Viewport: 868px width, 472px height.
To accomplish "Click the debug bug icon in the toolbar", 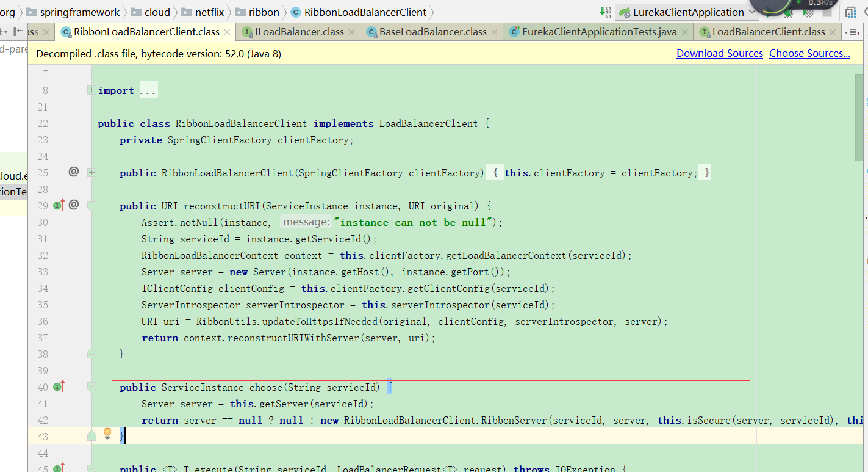I will click(x=789, y=12).
